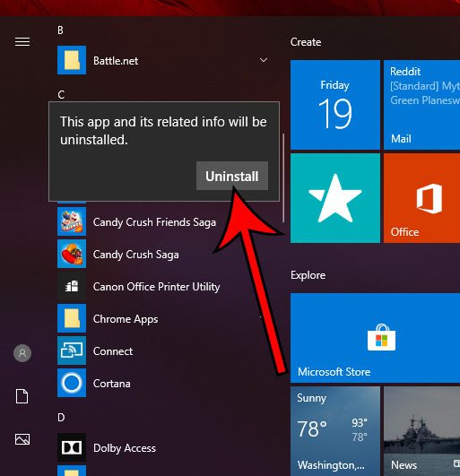This screenshot has width=460, height=476.
Task: Open the Candy Crush Friends Saga icon
Action: 72,221
